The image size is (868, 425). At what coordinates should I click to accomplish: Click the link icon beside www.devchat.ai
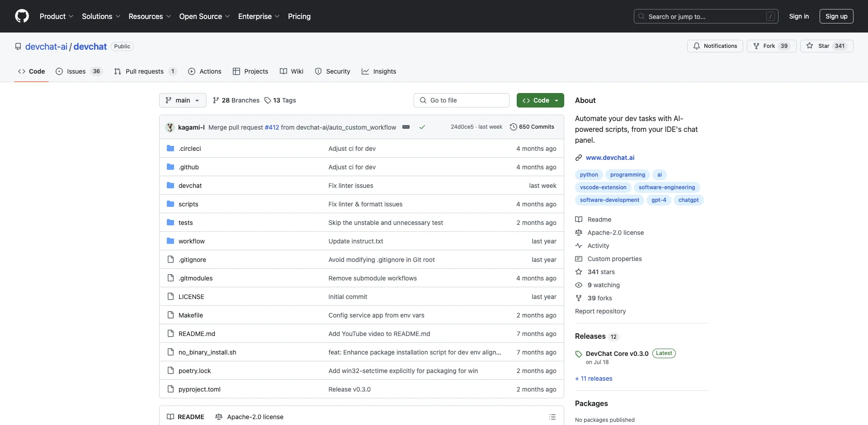[x=579, y=158]
